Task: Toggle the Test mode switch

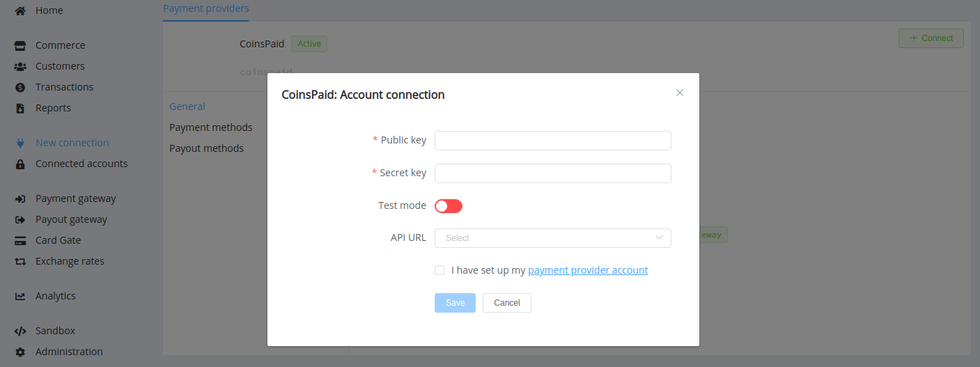Action: pyautogui.click(x=449, y=206)
